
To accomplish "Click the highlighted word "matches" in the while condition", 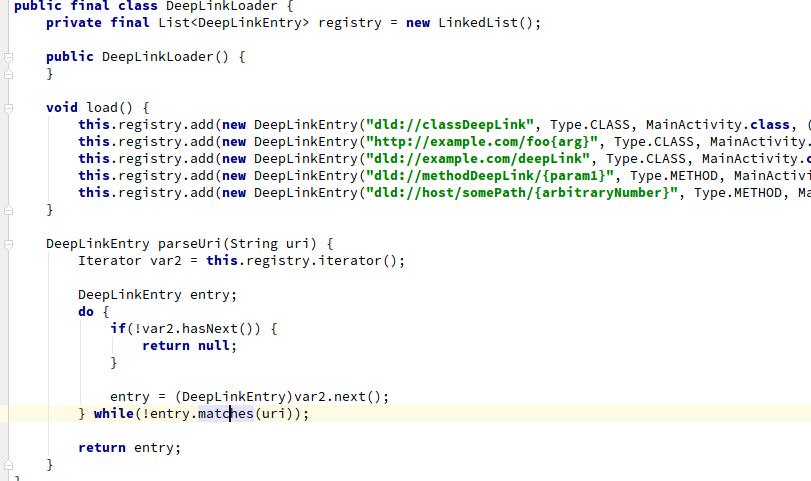I will coord(226,414).
